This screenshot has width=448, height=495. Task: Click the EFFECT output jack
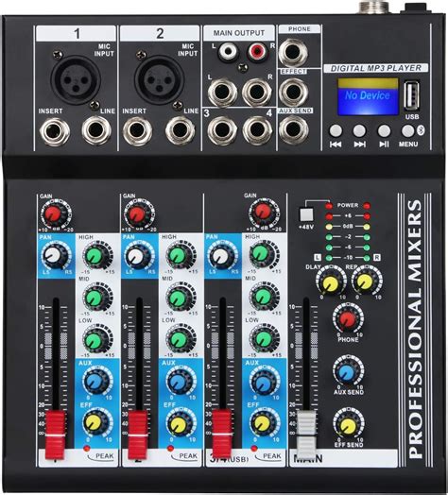tap(293, 92)
